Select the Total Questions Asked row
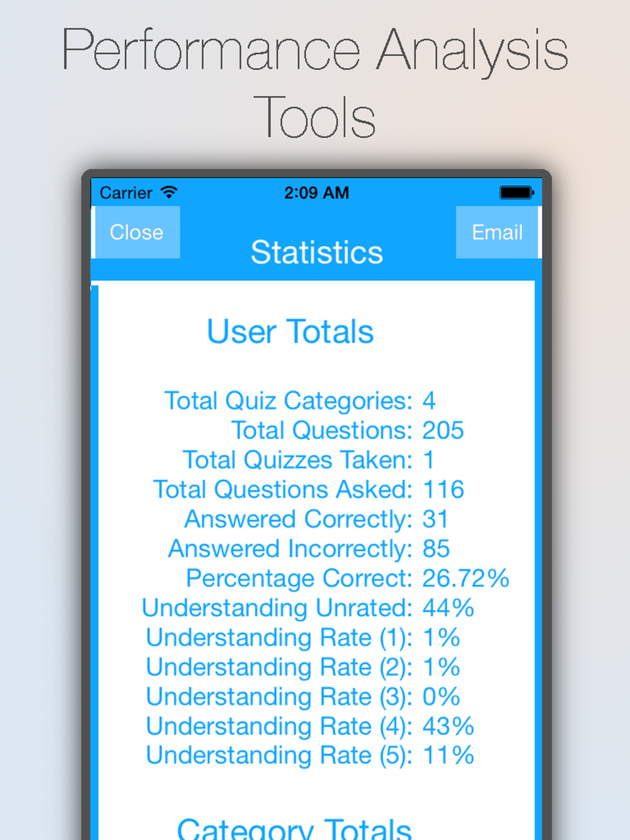Image resolution: width=630 pixels, height=840 pixels. click(x=309, y=490)
